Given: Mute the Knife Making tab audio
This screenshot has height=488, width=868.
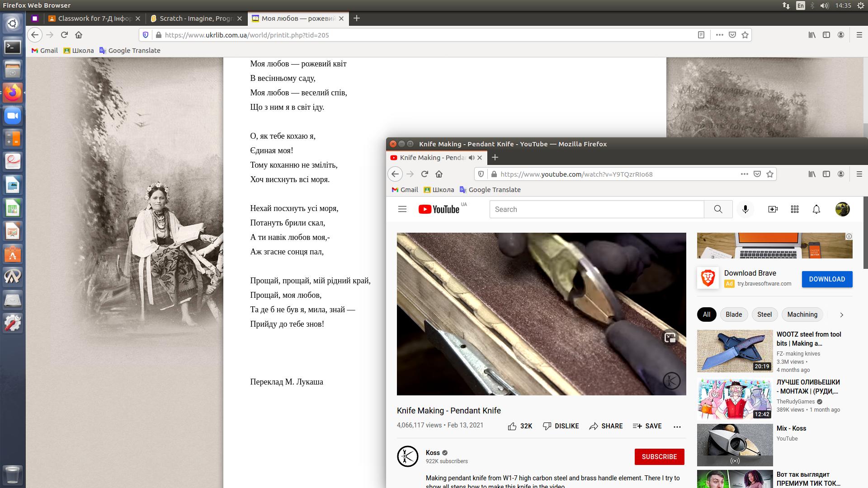Looking at the screenshot, I should point(472,158).
